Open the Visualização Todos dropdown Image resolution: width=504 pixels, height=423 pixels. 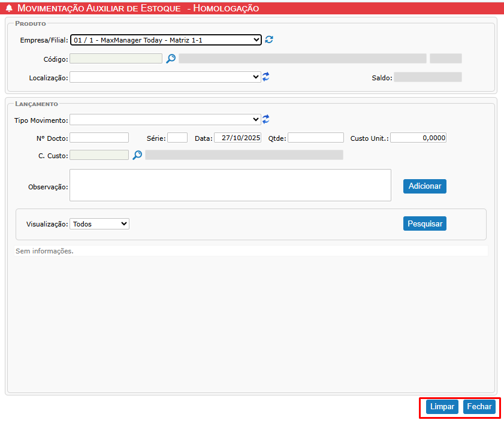pos(99,223)
